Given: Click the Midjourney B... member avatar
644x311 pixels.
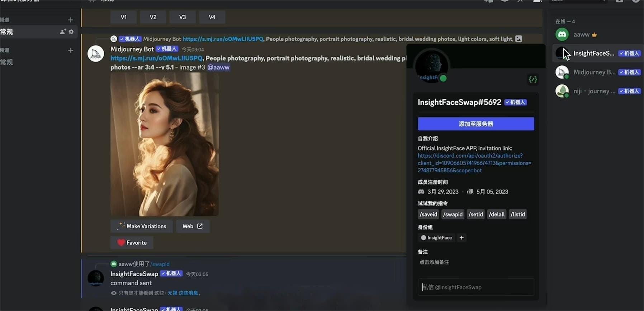Looking at the screenshot, I should [x=562, y=72].
